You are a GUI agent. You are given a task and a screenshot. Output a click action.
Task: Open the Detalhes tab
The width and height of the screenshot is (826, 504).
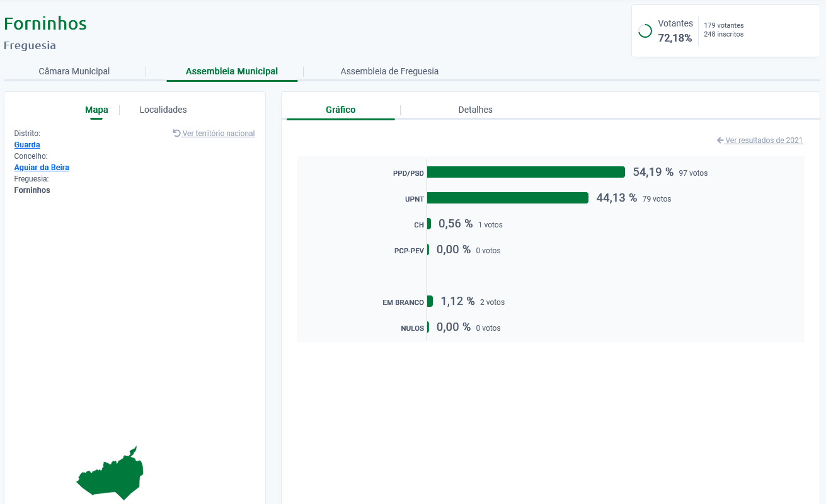475,110
